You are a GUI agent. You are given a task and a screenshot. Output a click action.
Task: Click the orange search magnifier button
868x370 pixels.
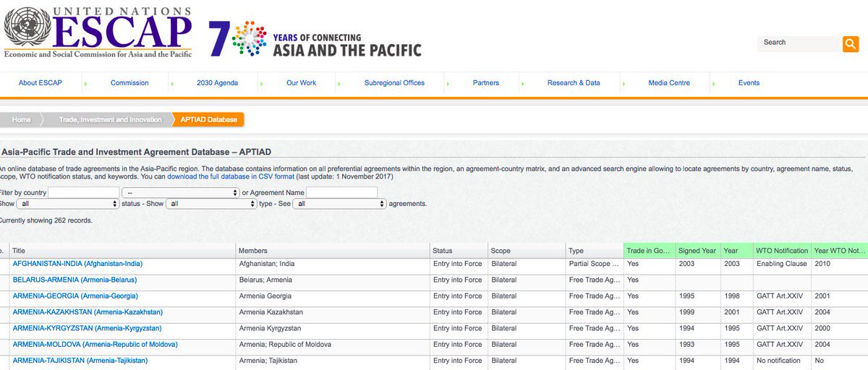(850, 44)
